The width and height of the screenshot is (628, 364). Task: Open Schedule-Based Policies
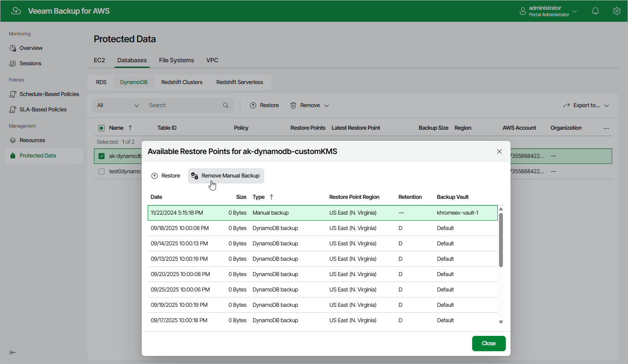click(x=48, y=94)
